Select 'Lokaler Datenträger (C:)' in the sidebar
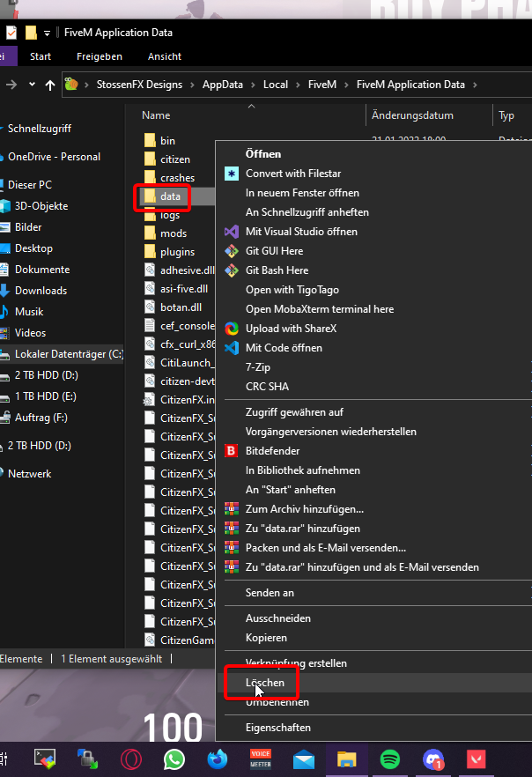The image size is (532, 777). point(69,354)
